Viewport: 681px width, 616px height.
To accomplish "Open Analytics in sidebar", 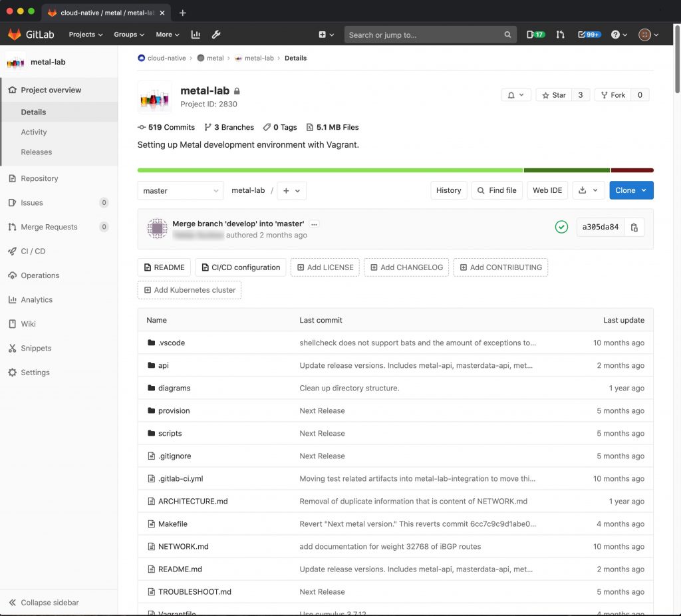I will click(59, 300).
